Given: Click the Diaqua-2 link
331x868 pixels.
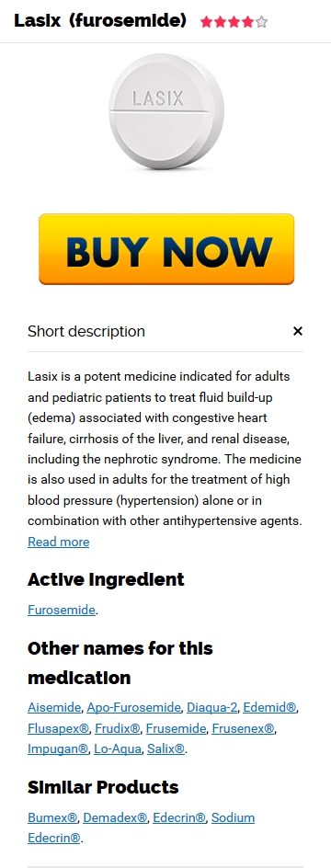Looking at the screenshot, I should coord(211,707).
